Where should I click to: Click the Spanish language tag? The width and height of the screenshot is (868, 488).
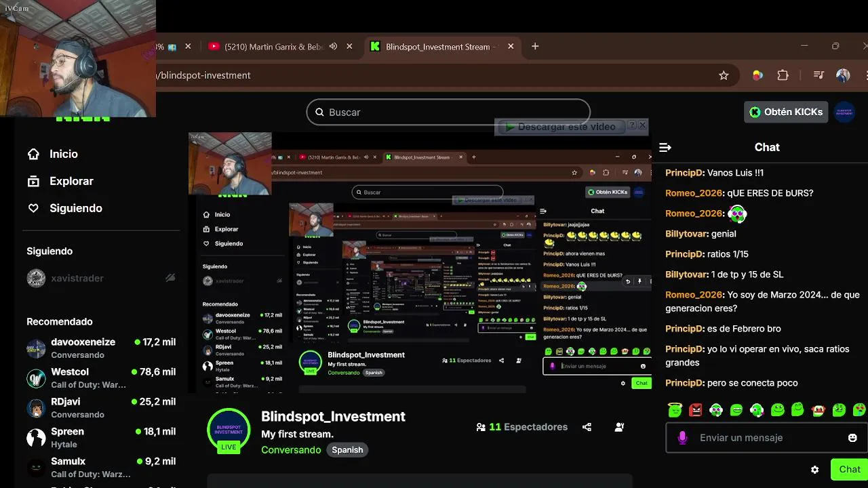pyautogui.click(x=347, y=450)
